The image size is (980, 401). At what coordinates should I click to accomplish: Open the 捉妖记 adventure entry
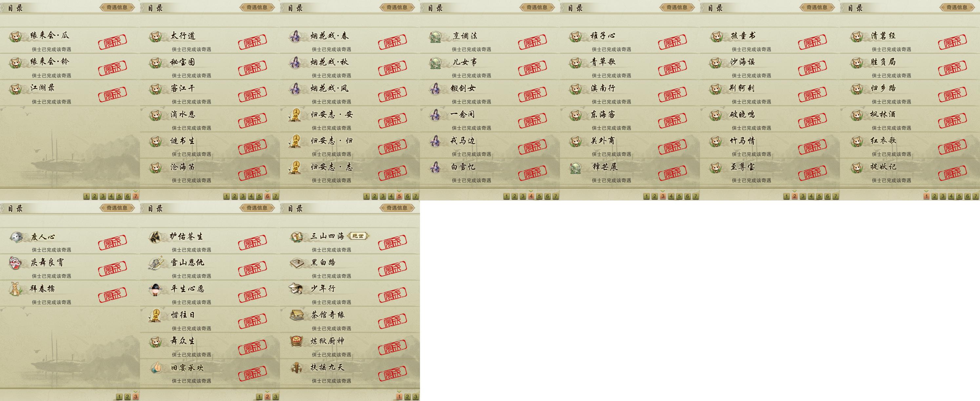click(910, 171)
